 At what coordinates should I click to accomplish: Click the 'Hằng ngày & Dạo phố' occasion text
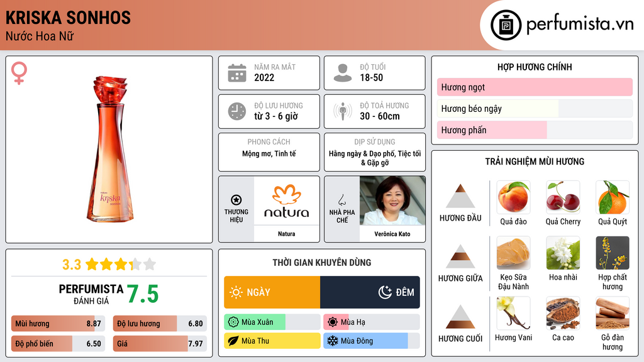pyautogui.click(x=362, y=153)
